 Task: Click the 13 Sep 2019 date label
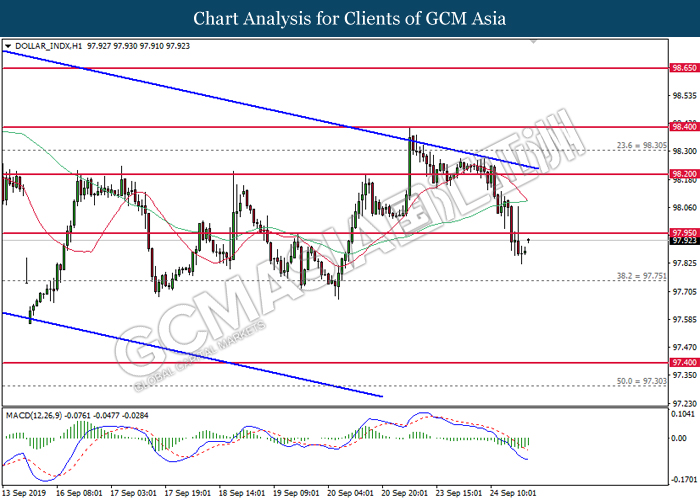point(24,493)
